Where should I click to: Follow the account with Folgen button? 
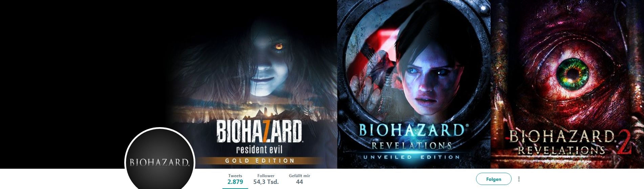click(494, 179)
